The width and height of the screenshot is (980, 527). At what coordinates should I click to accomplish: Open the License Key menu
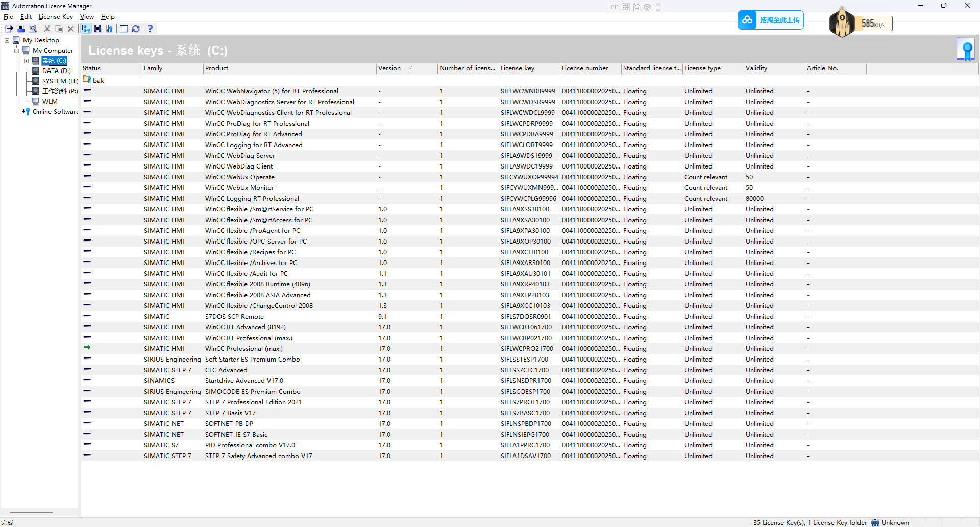pyautogui.click(x=56, y=17)
